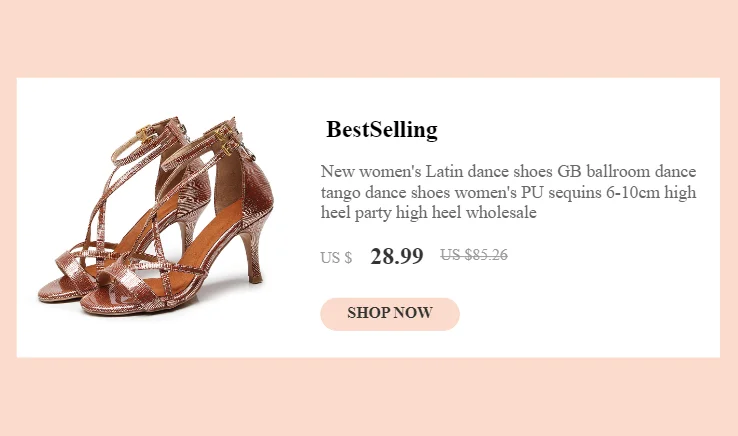Click the 28.99 sale price

pyautogui.click(x=396, y=256)
